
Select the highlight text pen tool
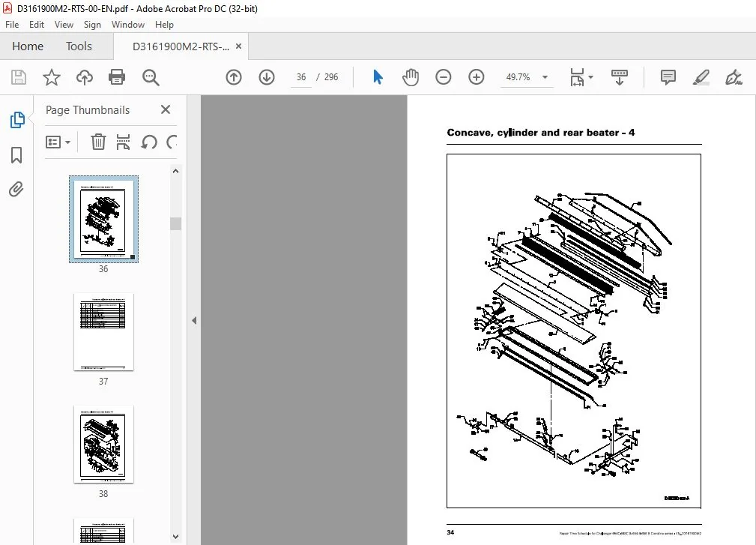701,77
